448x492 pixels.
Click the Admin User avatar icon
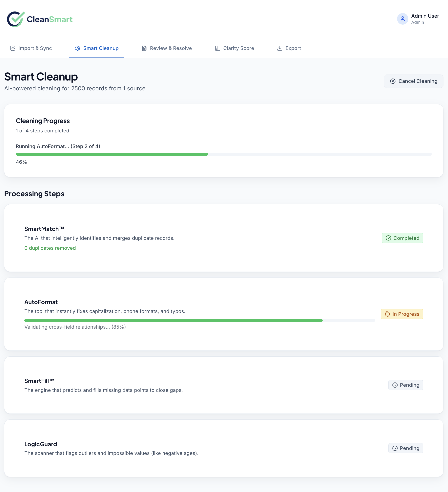pyautogui.click(x=403, y=19)
